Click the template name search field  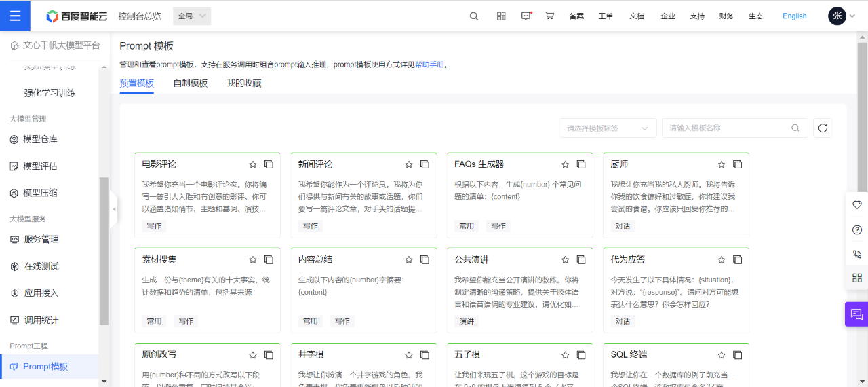pos(735,128)
